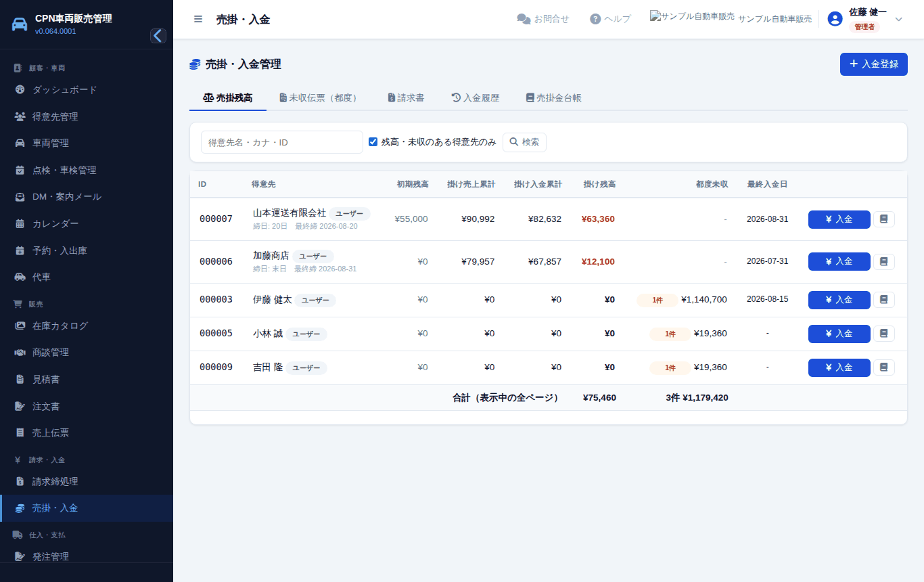Toggle the hamburger menu icon
Image resolution: width=924 pixels, height=582 pixels.
198,19
